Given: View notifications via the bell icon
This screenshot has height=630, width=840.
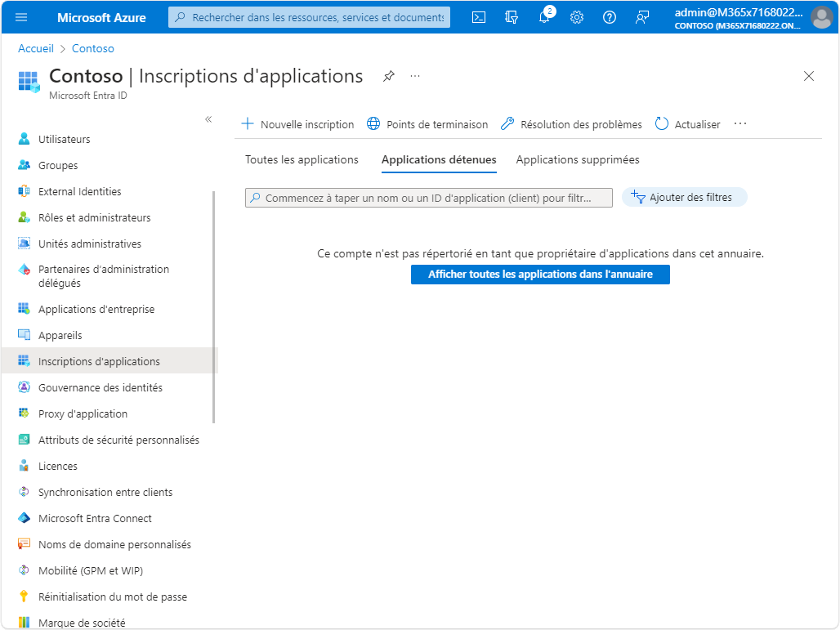Looking at the screenshot, I should (x=544, y=18).
